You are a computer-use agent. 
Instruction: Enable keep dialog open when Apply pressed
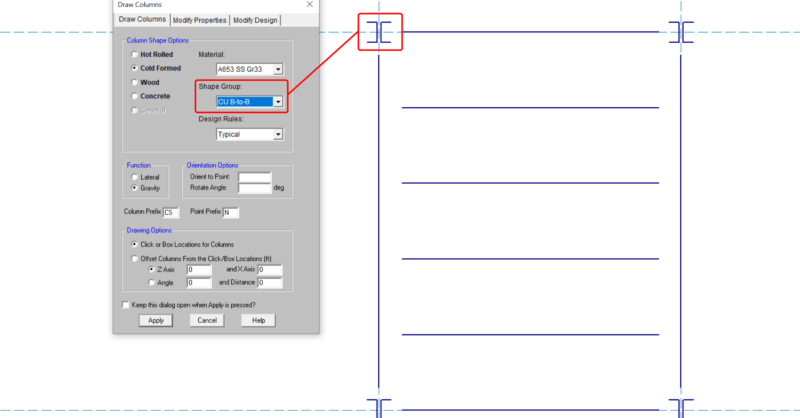point(125,304)
